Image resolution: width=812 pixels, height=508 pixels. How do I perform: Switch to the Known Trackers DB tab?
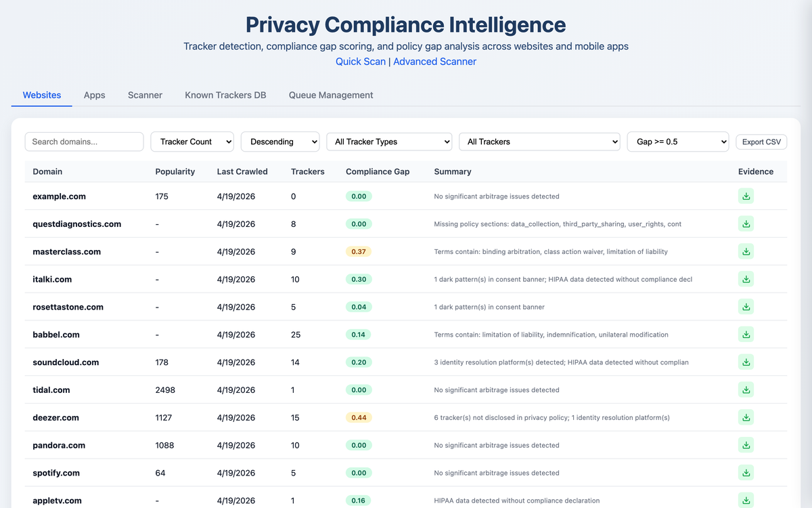click(225, 95)
